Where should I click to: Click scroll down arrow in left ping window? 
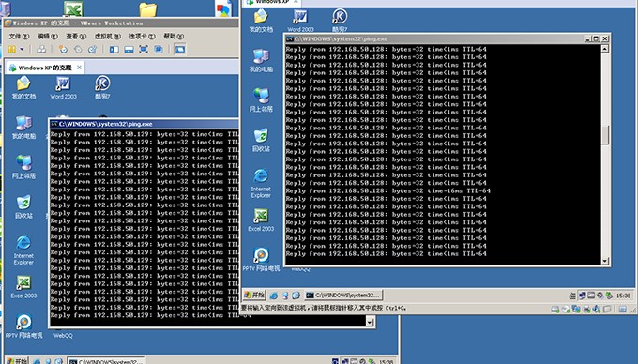coord(370,322)
